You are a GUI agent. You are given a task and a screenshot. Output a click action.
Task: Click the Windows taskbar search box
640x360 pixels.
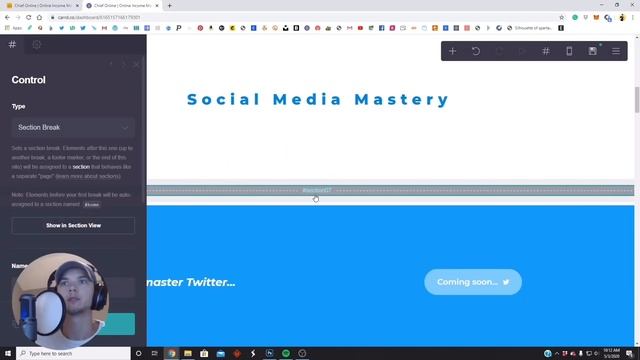point(73,353)
